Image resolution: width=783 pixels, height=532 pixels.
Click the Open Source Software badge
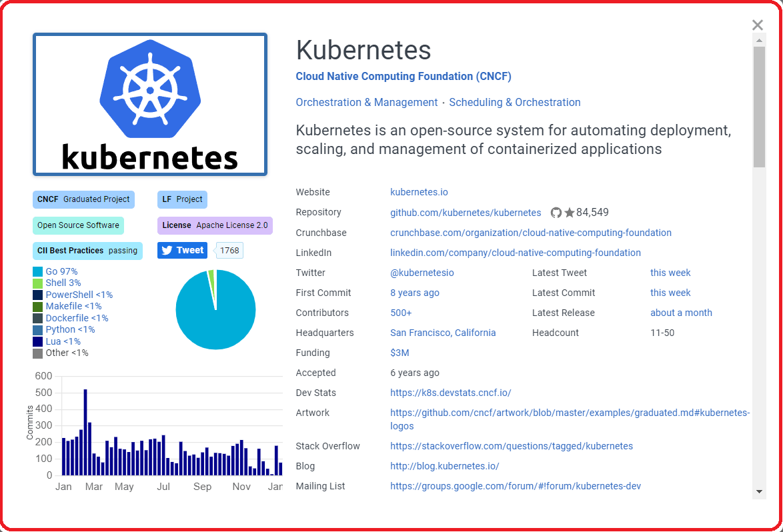click(78, 225)
